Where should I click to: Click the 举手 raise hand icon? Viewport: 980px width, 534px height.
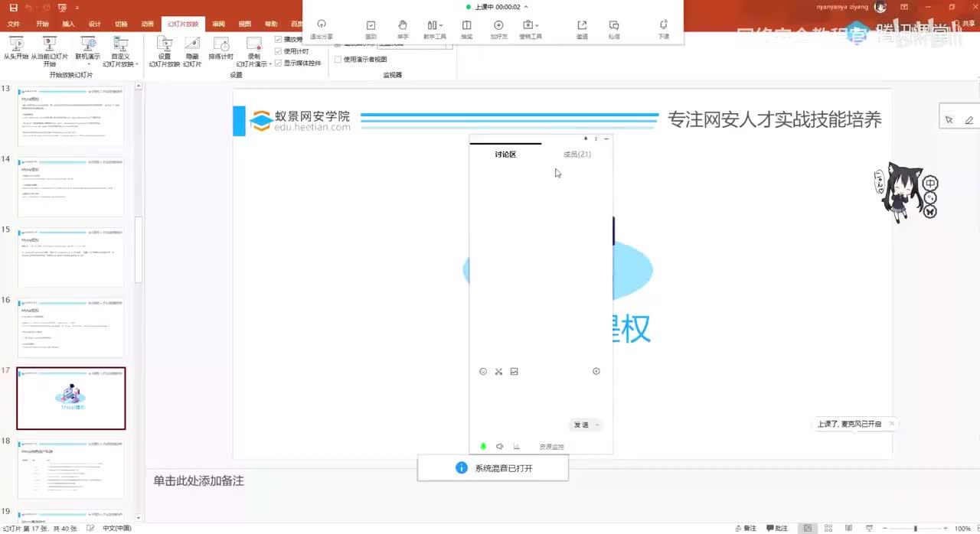(x=403, y=29)
